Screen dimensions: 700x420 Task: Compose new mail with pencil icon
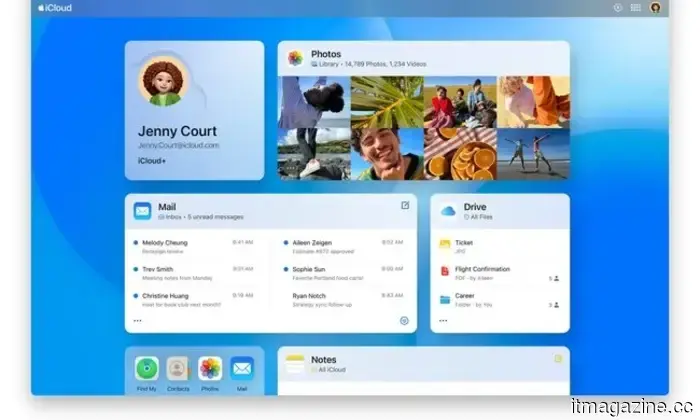point(405,205)
